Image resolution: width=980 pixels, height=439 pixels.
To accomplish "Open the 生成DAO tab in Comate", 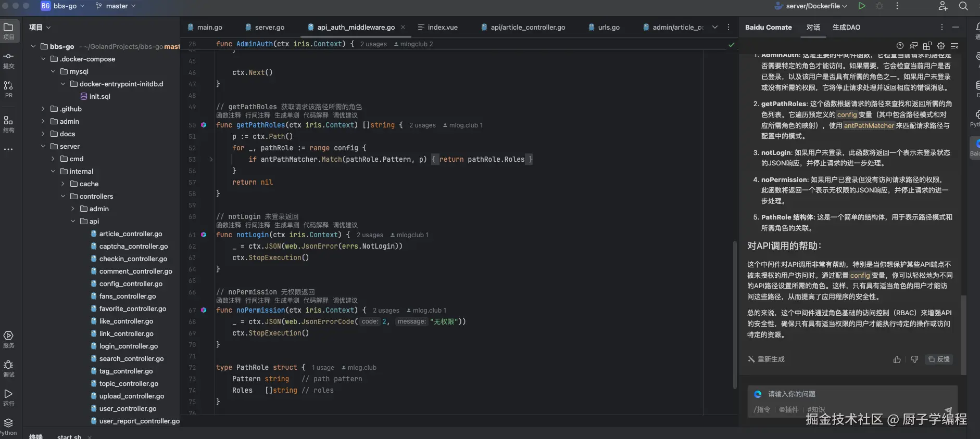I will pyautogui.click(x=846, y=27).
